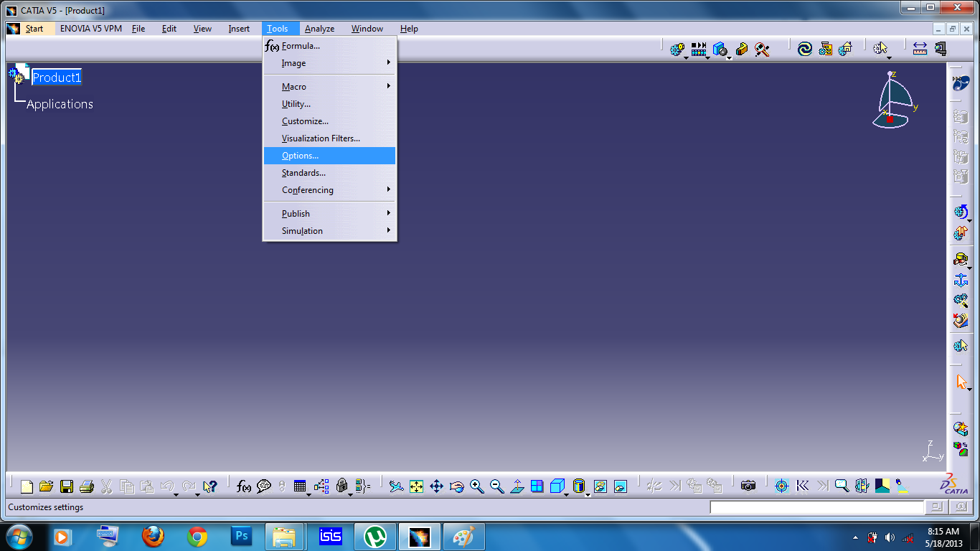Open dropdown arrow under the shading cylinder icon
980x551 pixels.
click(x=588, y=494)
